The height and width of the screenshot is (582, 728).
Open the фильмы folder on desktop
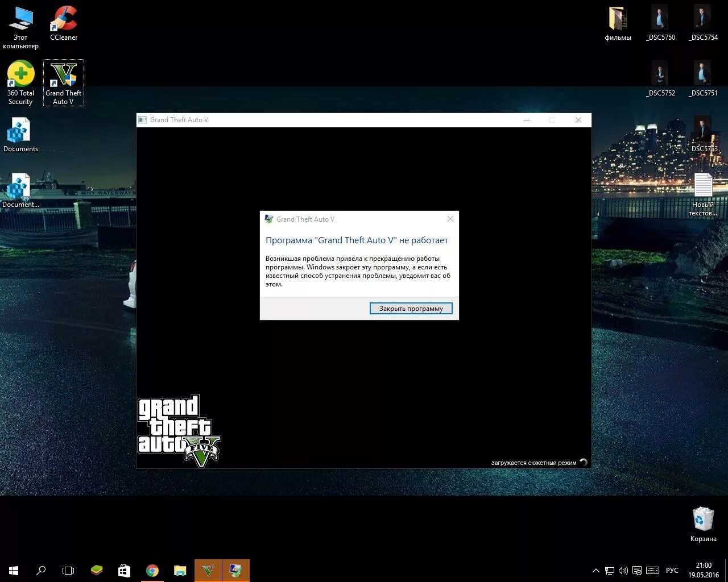click(x=618, y=23)
